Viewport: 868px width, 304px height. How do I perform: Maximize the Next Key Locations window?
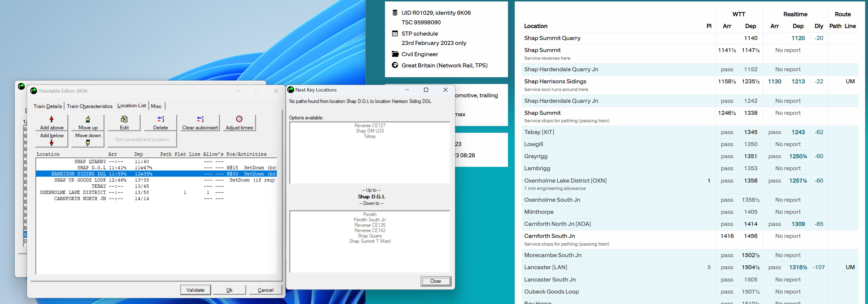click(x=426, y=90)
